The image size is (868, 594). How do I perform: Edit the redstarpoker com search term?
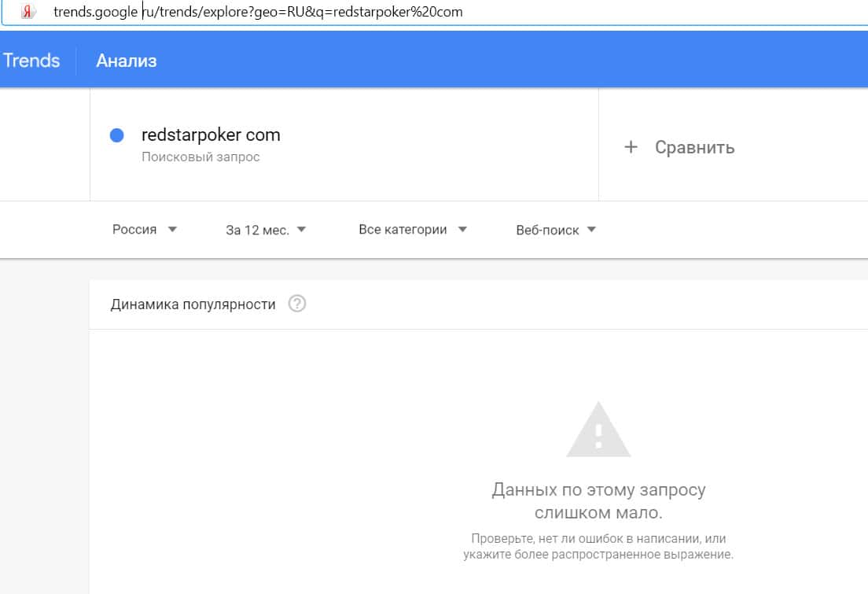coord(211,135)
